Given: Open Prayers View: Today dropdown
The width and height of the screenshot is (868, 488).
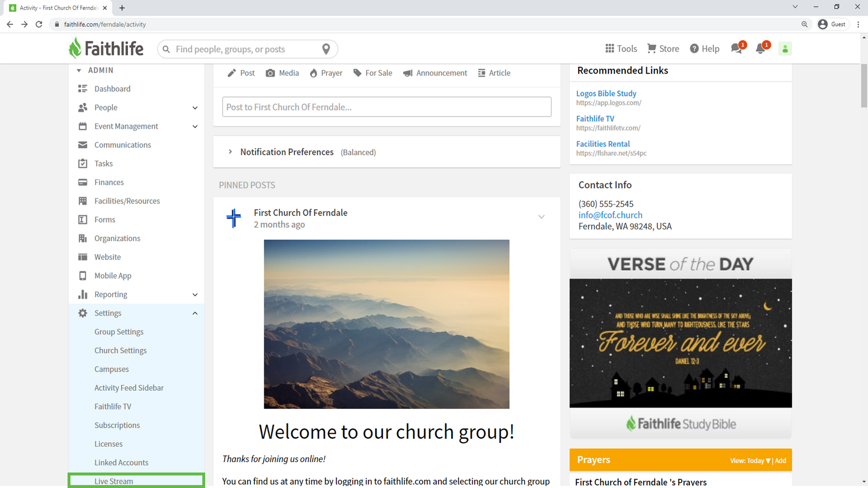Looking at the screenshot, I should point(750,460).
